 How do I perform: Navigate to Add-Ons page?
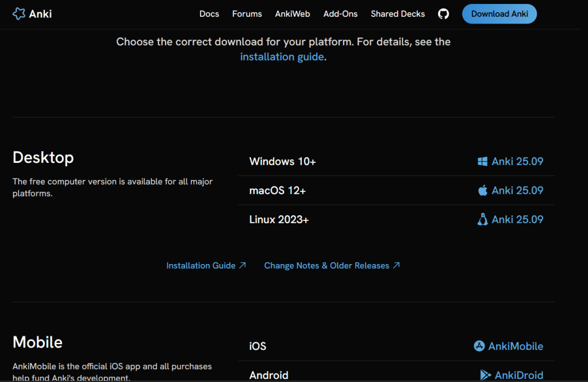(340, 14)
